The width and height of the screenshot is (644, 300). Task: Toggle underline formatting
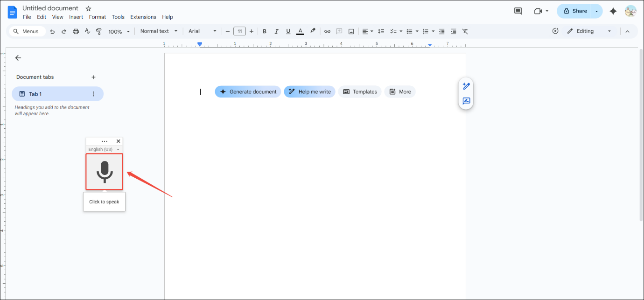(288, 31)
